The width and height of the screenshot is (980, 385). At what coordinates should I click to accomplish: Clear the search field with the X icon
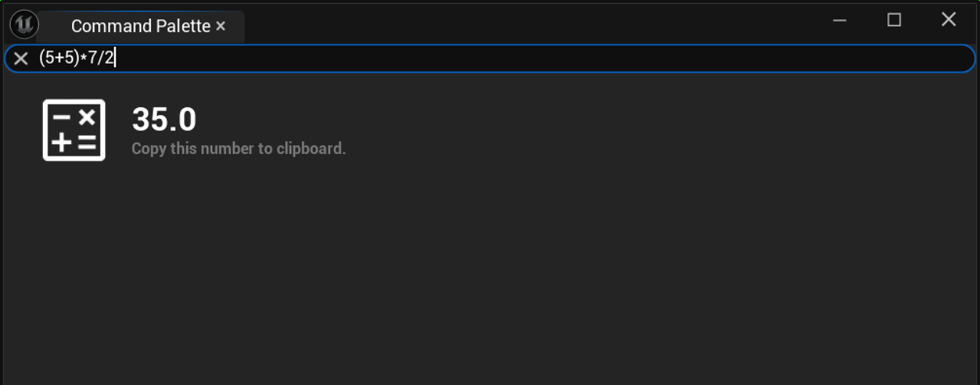21,58
